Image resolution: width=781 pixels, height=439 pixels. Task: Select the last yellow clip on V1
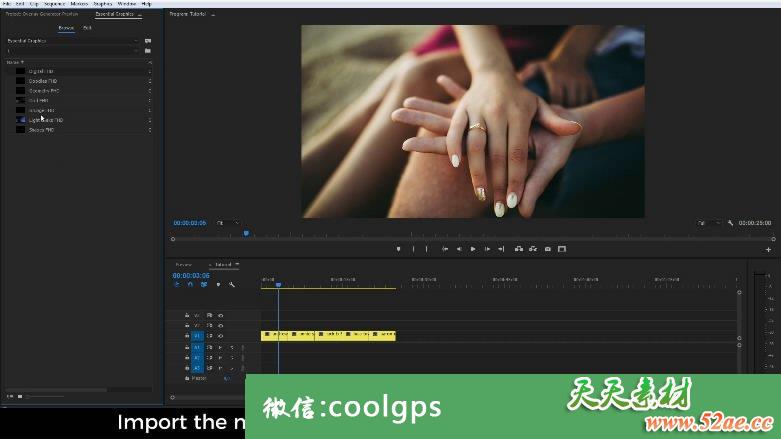point(384,335)
